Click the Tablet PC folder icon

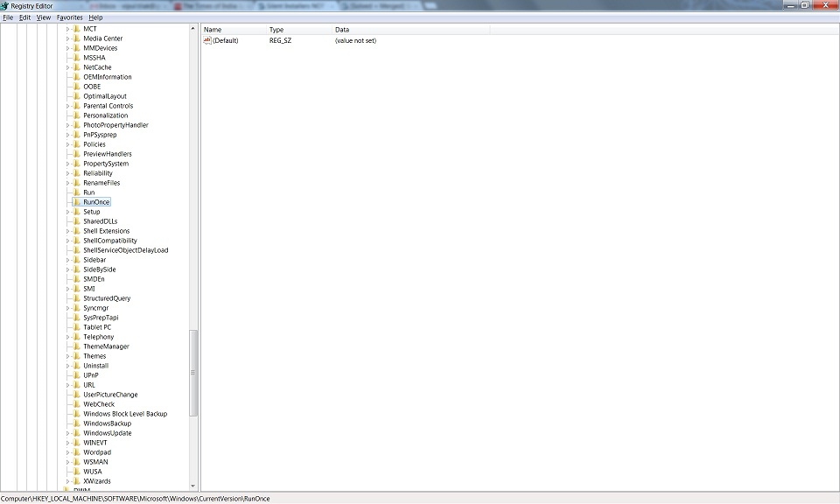(77, 327)
